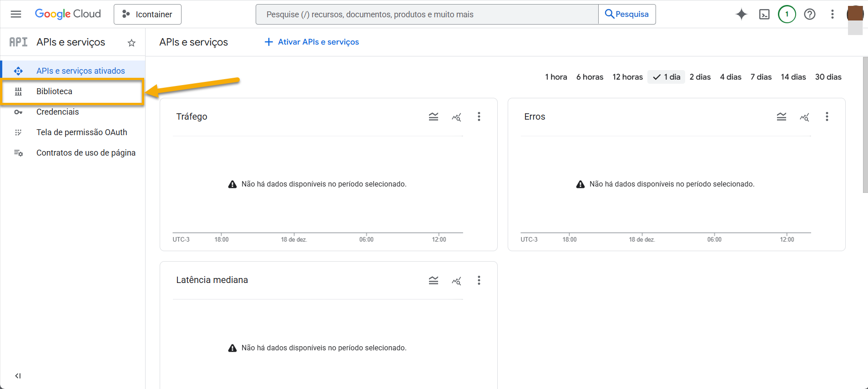The height and width of the screenshot is (389, 868).
Task: Open notifications badge showing 1
Action: (x=787, y=14)
